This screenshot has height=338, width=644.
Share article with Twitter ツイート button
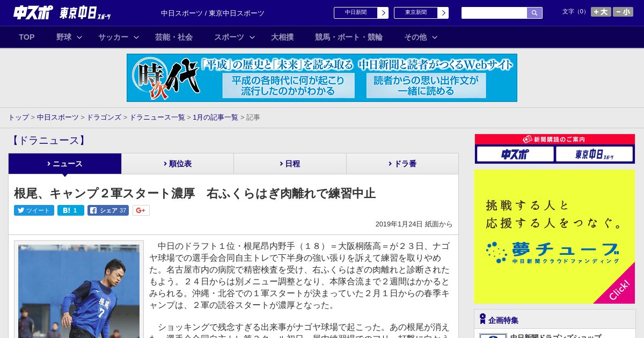coord(34,210)
